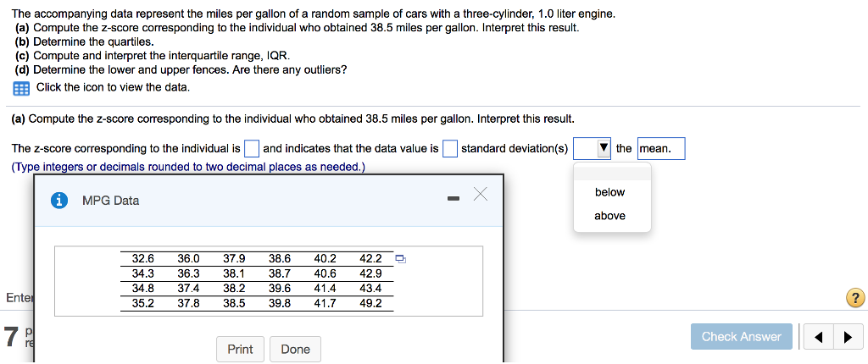
Task: Select table value 42.2
Action: [x=371, y=258]
